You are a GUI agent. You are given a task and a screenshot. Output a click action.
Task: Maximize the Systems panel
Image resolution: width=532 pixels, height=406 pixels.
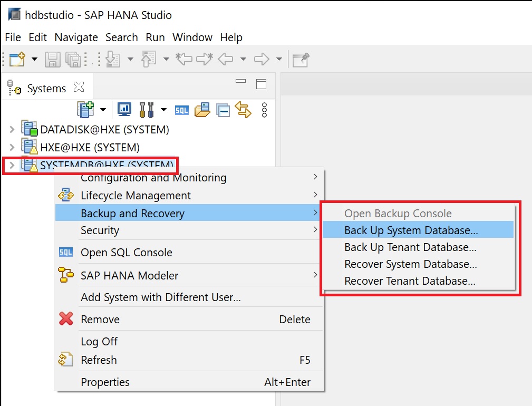(261, 84)
